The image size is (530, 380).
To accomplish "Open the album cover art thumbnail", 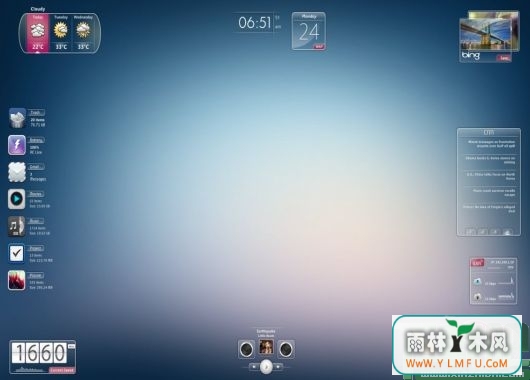I will 266,347.
